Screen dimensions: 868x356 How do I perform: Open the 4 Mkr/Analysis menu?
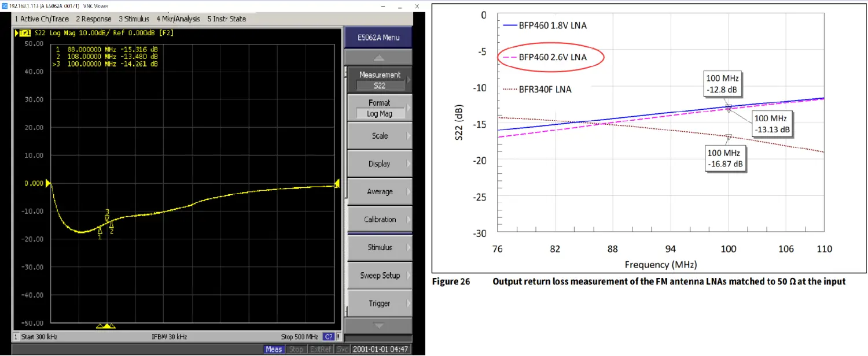click(178, 19)
